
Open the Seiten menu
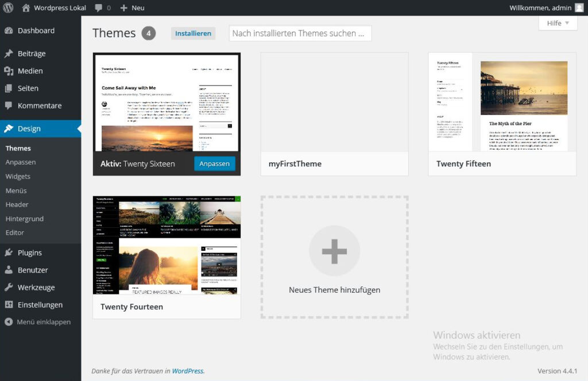point(41,88)
